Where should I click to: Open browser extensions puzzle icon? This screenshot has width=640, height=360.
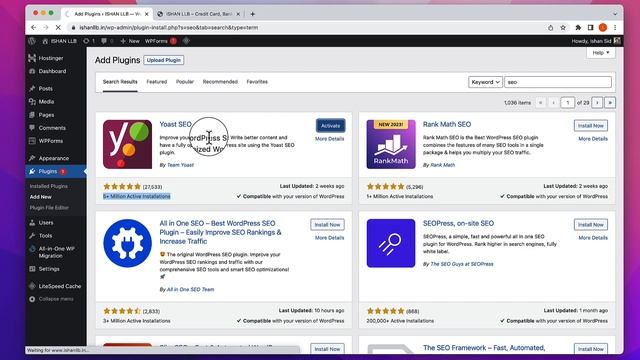(578, 28)
